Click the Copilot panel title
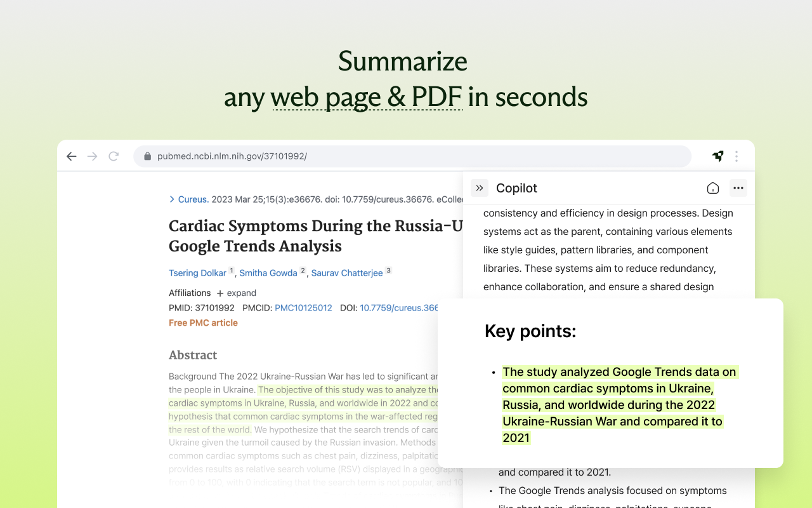 [516, 188]
